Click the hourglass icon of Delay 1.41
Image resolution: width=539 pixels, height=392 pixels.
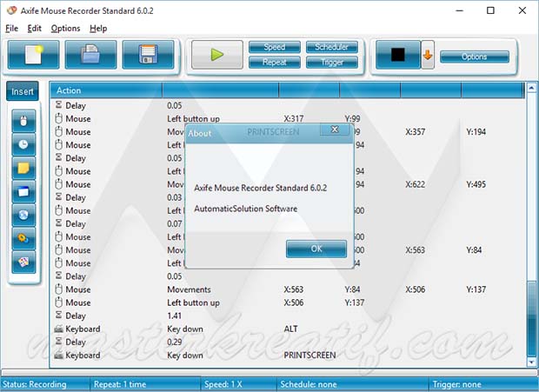[x=59, y=315]
